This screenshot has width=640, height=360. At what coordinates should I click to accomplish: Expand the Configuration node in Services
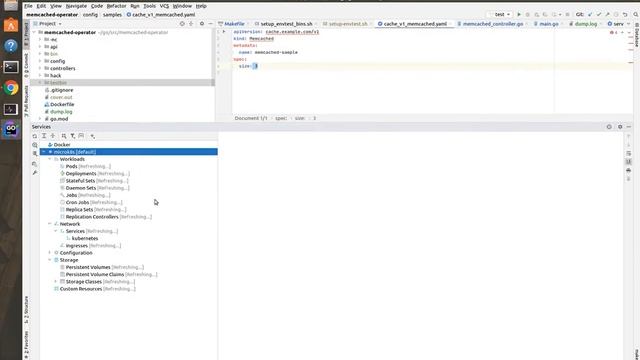pyautogui.click(x=50, y=253)
